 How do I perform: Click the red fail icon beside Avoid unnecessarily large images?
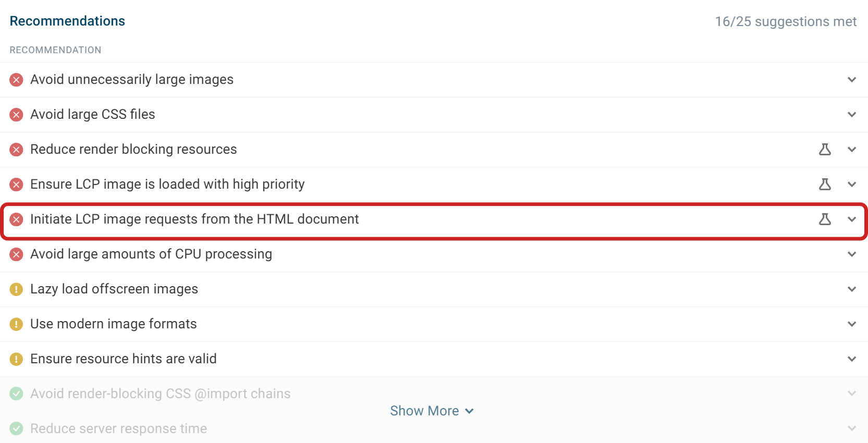(x=16, y=80)
